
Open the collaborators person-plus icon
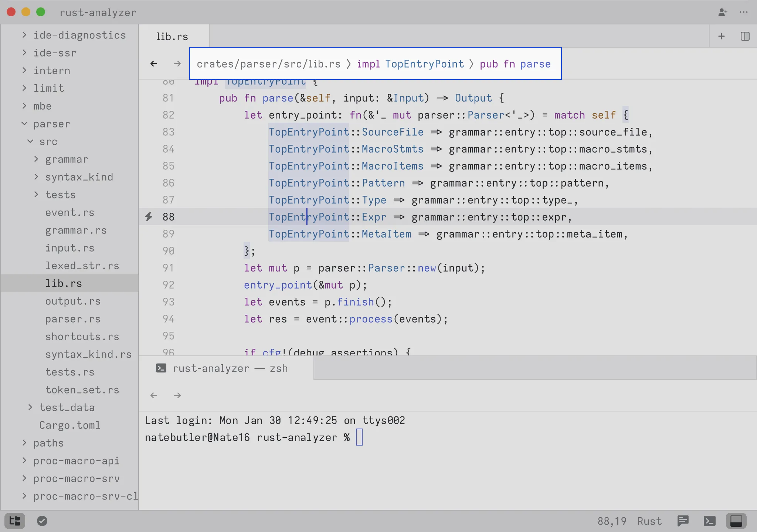723,12
